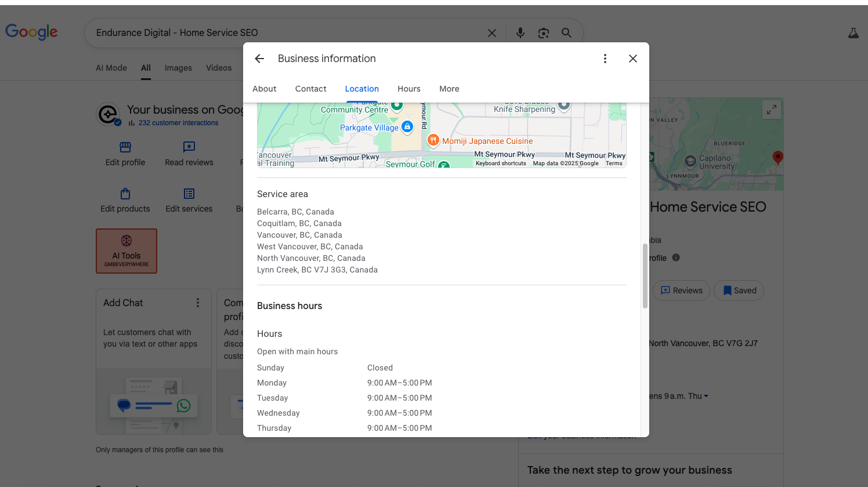Viewport: 868px width, 487px height.
Task: Open the map Terms link
Action: pos(614,163)
